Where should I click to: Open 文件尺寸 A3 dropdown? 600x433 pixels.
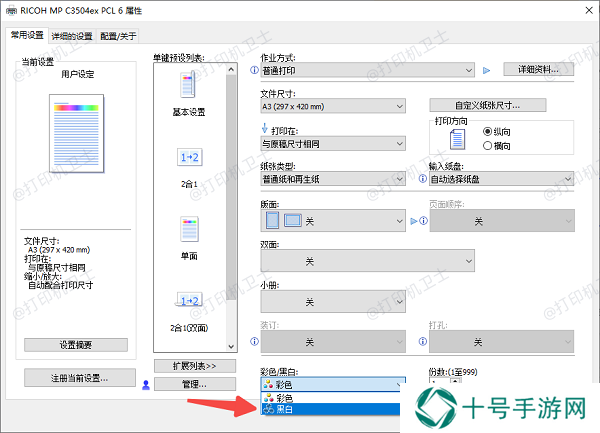point(333,106)
